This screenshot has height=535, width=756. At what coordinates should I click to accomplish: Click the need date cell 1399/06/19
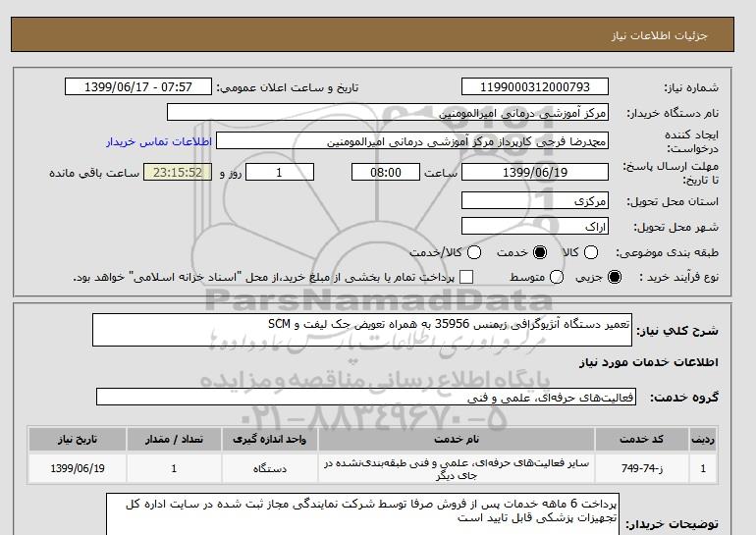pyautogui.click(x=78, y=468)
